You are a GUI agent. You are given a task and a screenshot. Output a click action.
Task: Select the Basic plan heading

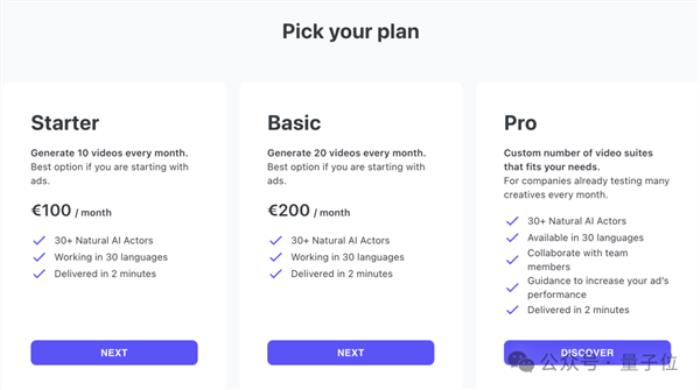click(x=294, y=123)
